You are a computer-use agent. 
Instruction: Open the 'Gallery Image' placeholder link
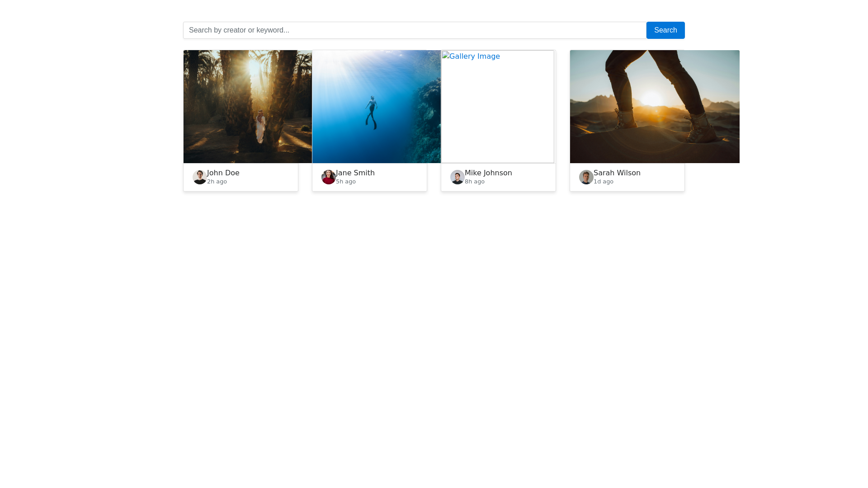click(474, 56)
